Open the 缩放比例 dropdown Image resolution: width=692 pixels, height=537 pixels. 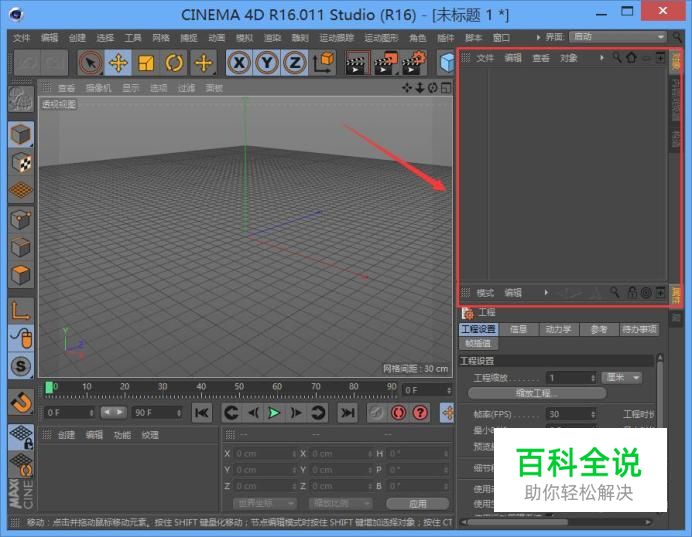pyautogui.click(x=341, y=503)
